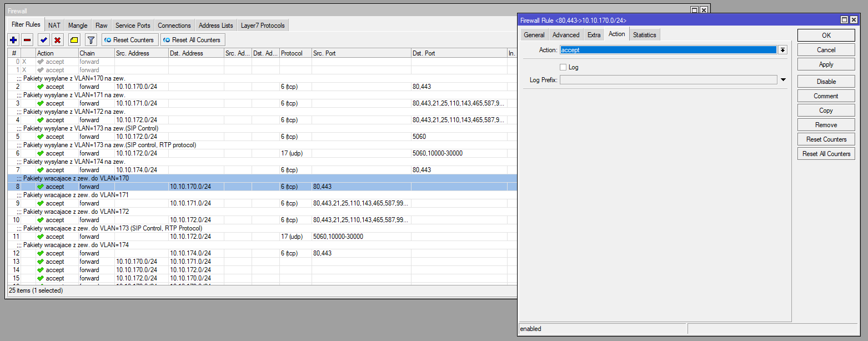The image size is (868, 341).
Task: Go to the Address Lists tab
Action: click(215, 26)
